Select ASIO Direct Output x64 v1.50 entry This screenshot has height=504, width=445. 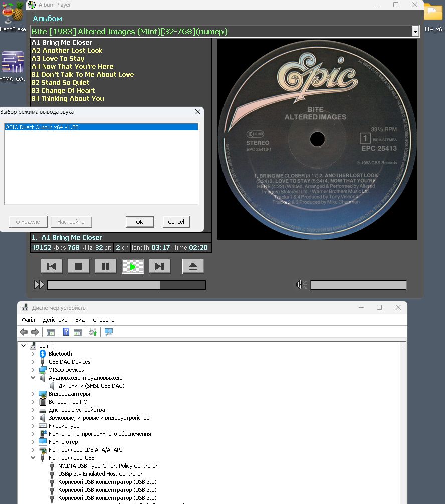click(101, 127)
